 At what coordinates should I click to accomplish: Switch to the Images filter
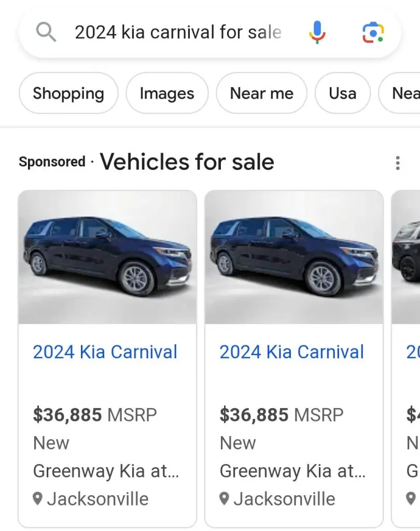(167, 93)
